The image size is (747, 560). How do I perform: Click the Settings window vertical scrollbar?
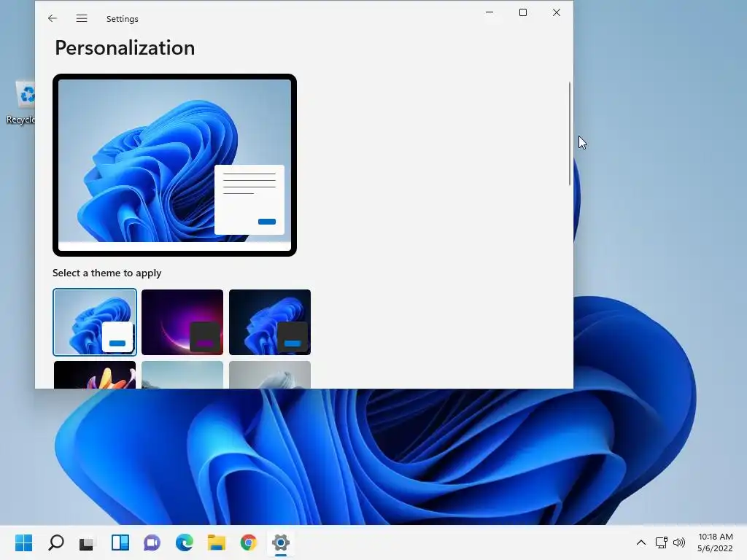tap(569, 134)
